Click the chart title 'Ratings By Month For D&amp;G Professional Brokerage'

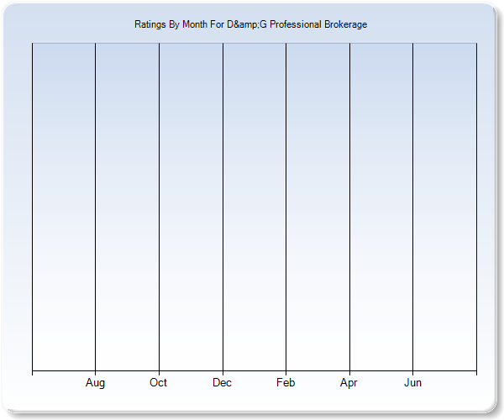coord(250,24)
